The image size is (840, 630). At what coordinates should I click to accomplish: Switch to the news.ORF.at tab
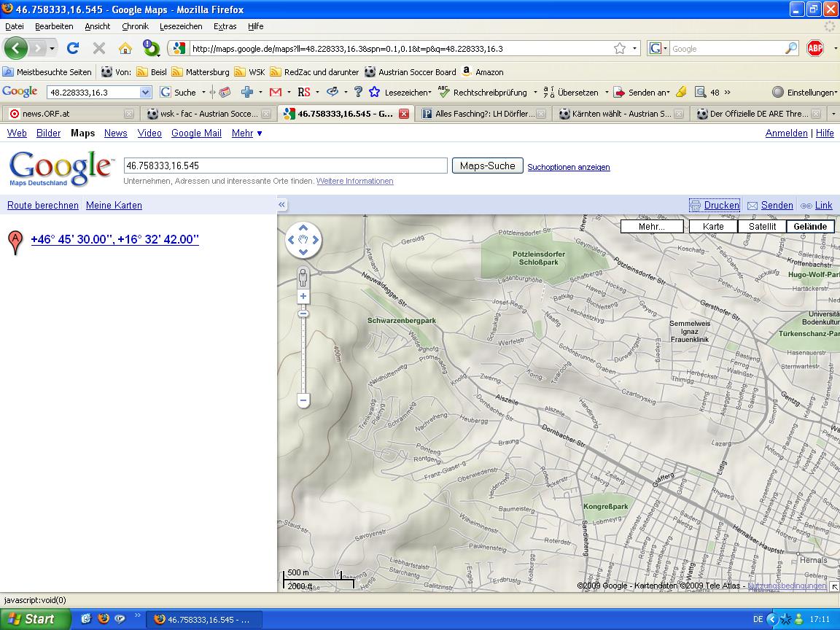70,114
